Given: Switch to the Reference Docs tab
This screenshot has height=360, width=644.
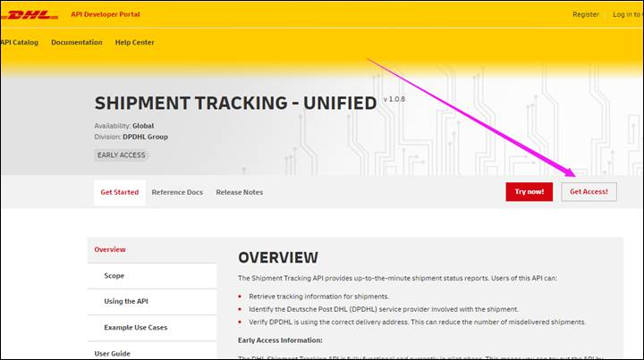Looking at the screenshot, I should coord(177,192).
